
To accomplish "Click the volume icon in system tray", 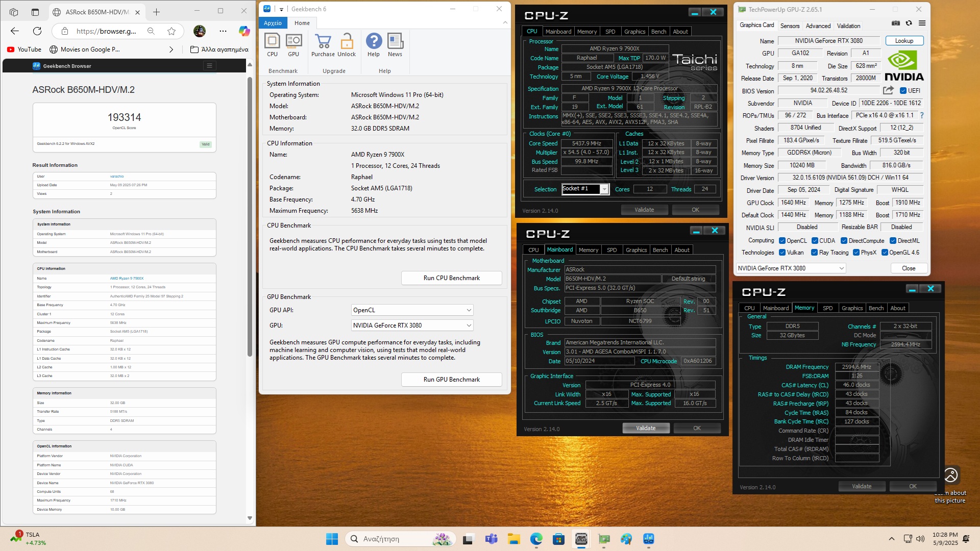I will (920, 539).
